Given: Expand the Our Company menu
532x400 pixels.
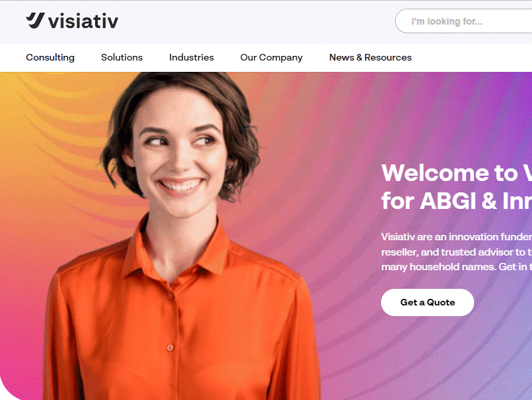Looking at the screenshot, I should click(271, 57).
